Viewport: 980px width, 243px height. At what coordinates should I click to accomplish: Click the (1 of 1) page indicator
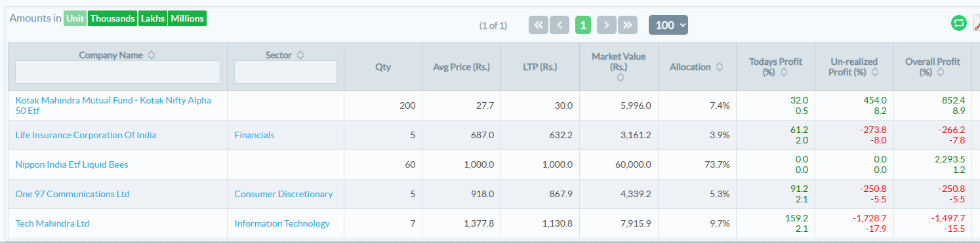pos(493,26)
